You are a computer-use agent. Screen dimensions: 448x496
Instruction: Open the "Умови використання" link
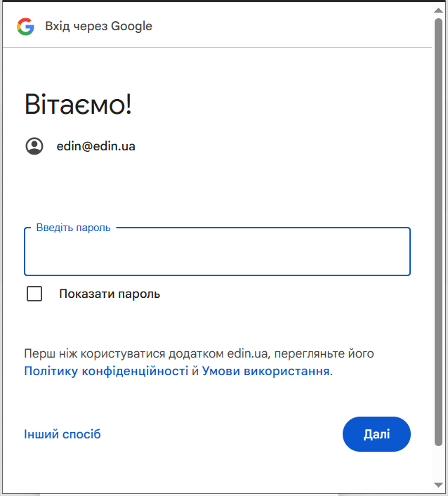pos(265,371)
